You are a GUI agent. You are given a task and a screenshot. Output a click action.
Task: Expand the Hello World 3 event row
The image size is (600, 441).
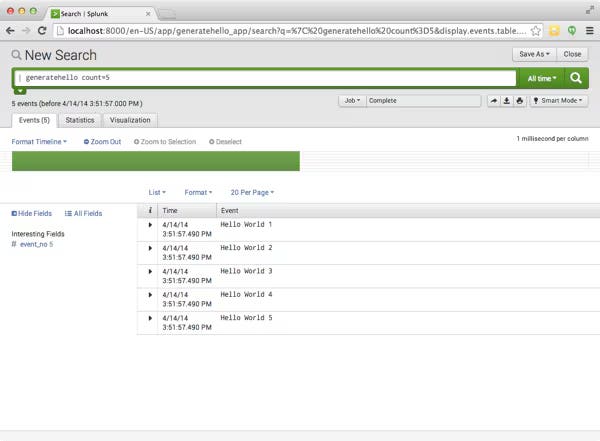pos(150,271)
